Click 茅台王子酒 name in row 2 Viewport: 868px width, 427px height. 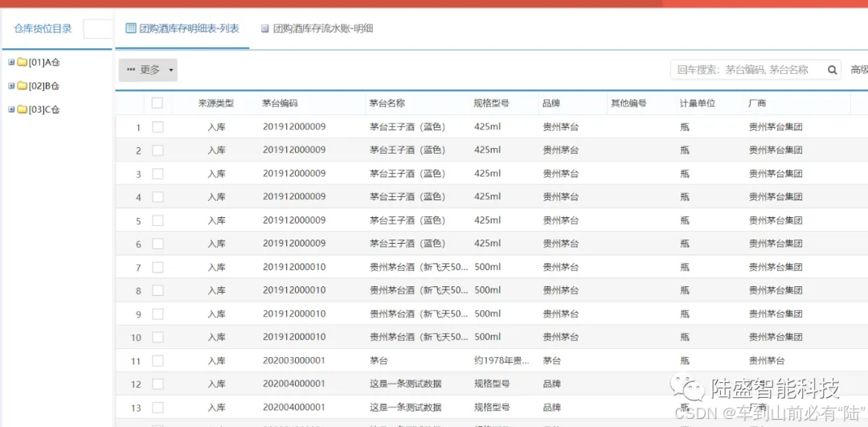click(407, 150)
